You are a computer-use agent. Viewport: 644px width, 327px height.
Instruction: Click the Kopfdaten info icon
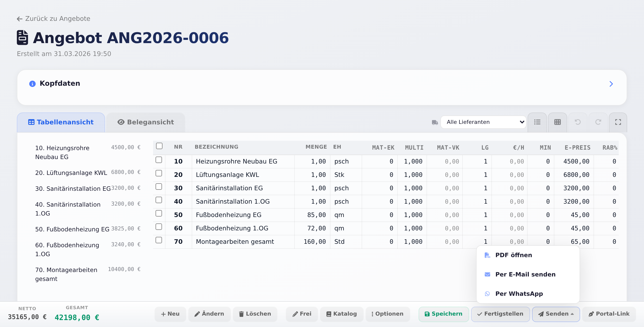tap(32, 84)
